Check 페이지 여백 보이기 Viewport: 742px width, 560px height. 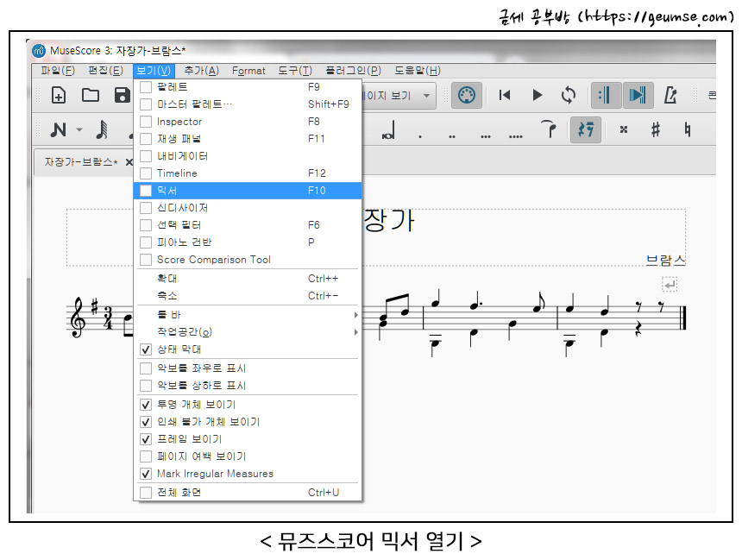146,456
